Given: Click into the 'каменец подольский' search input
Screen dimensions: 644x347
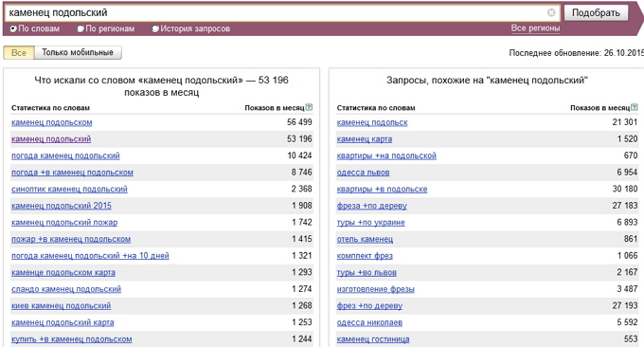Looking at the screenshot, I should click(x=276, y=12).
